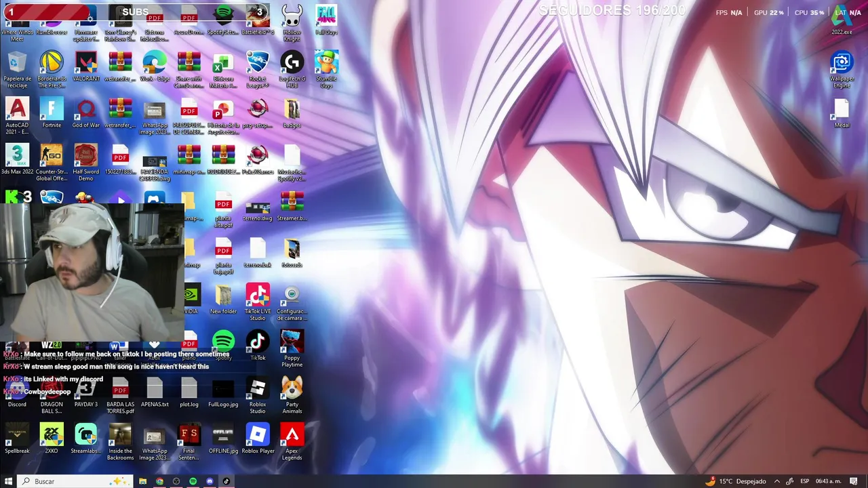Change the ESP input language
868x488 pixels.
(x=805, y=481)
